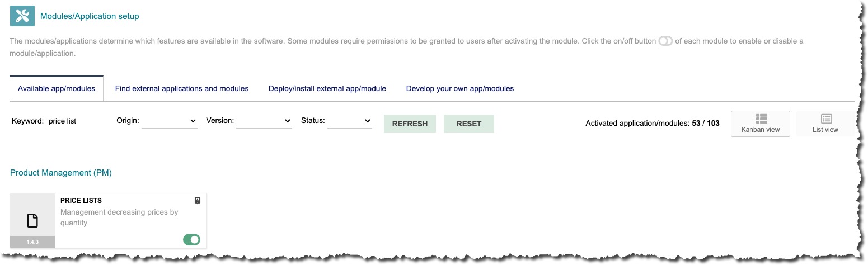Switch to List view
This screenshot has width=868, height=265.
[x=825, y=124]
